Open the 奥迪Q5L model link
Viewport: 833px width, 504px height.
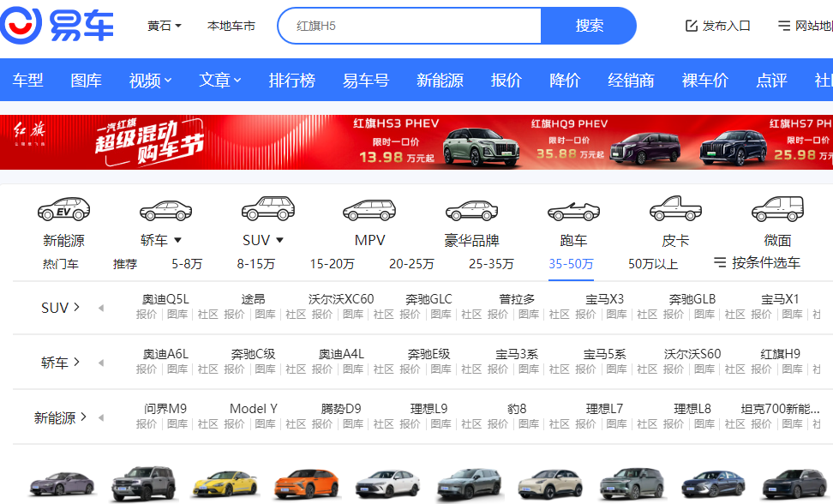point(165,299)
